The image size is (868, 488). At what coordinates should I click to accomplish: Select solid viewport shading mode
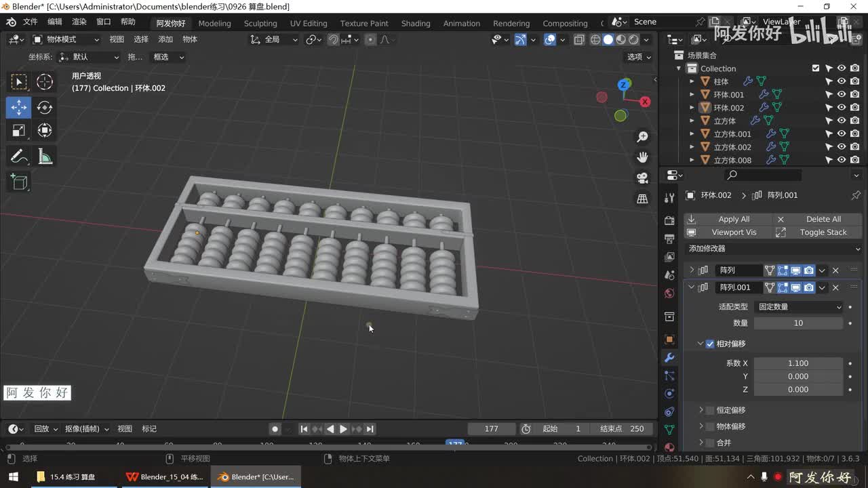coord(608,40)
